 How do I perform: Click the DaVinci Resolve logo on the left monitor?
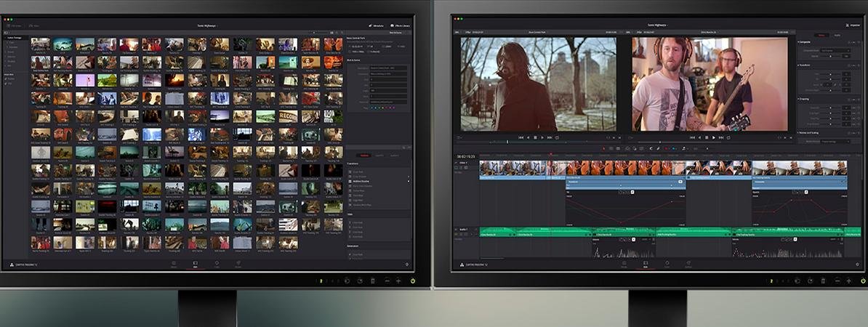pyautogui.click(x=13, y=265)
